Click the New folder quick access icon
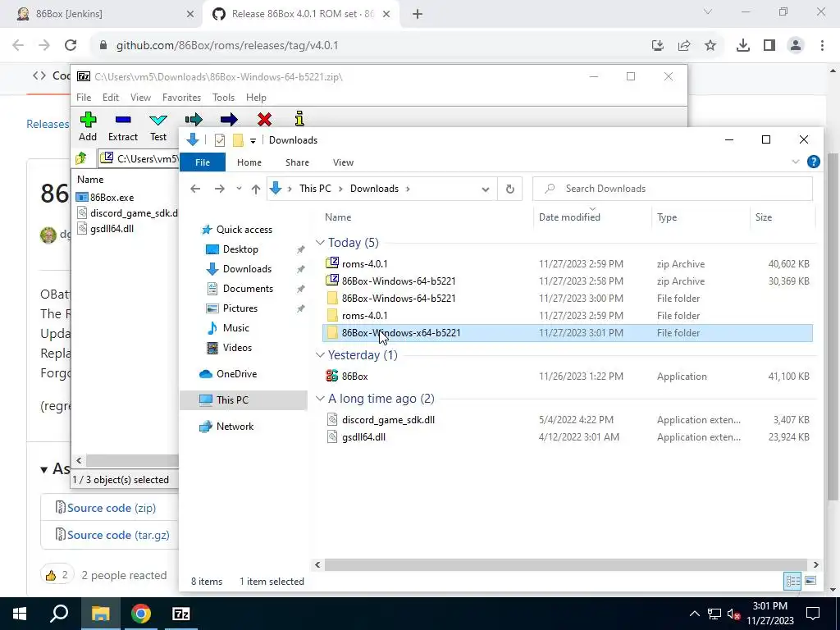The height and width of the screenshot is (630, 840). tap(238, 140)
